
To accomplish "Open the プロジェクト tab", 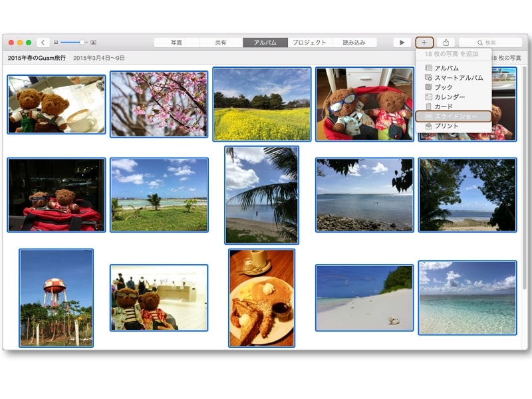I will (310, 43).
